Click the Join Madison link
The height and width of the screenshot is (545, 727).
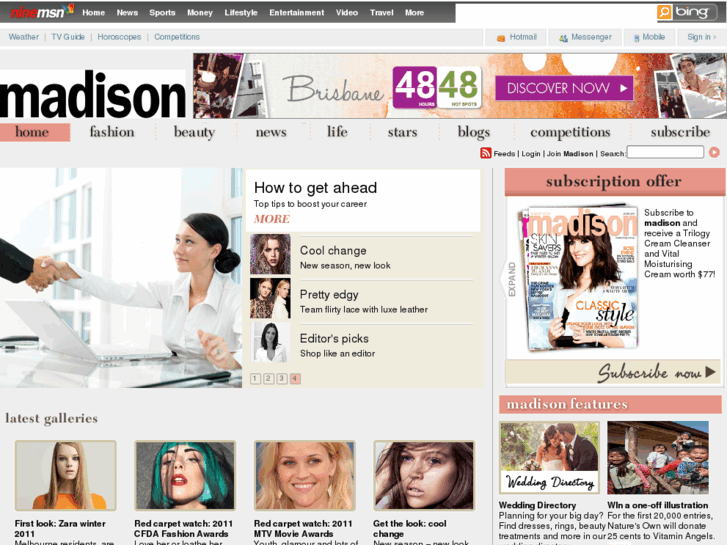click(570, 154)
